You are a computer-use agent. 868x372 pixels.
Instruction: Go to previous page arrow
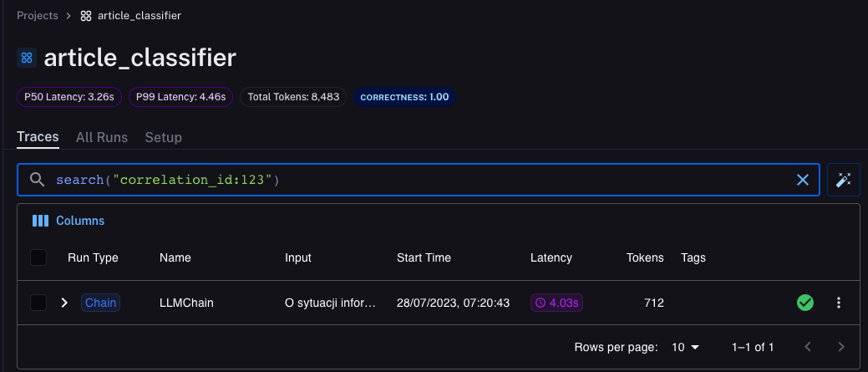click(808, 347)
